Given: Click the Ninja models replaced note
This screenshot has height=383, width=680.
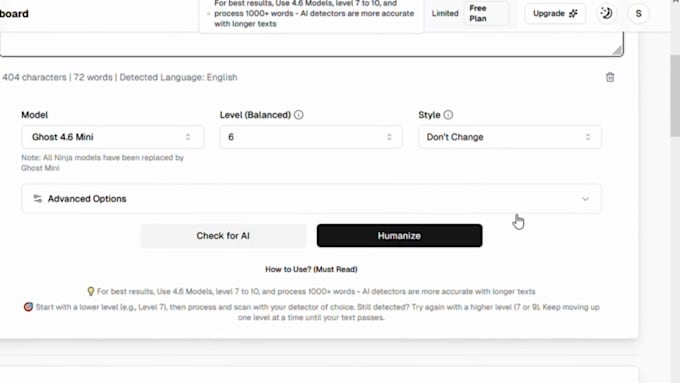Looking at the screenshot, I should pyautogui.click(x=102, y=163).
